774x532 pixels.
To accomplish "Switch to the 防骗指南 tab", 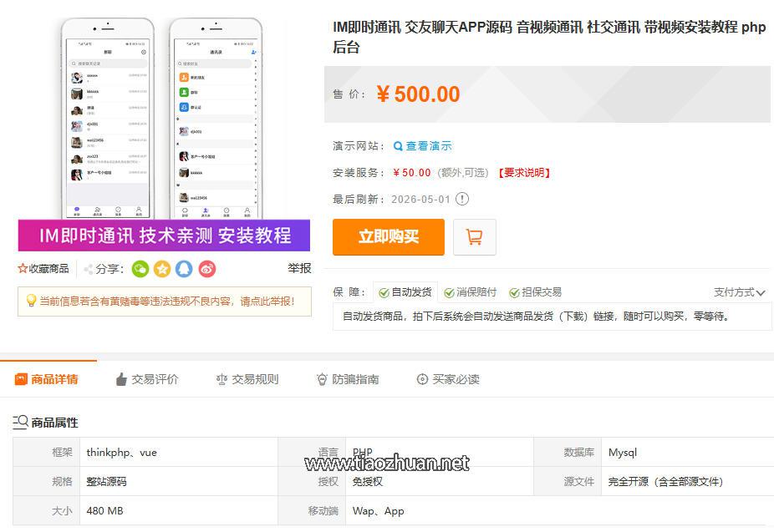I will (348, 379).
